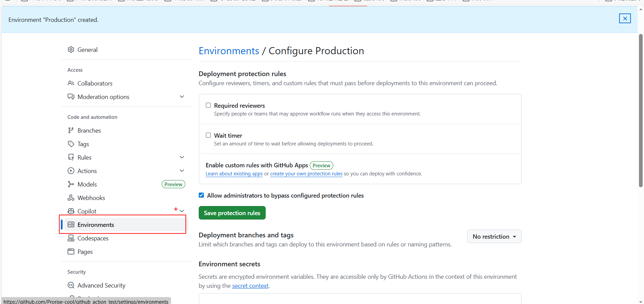Click the Advanced Security shield icon
Viewport: 644px width, 304px height.
pos(71,285)
